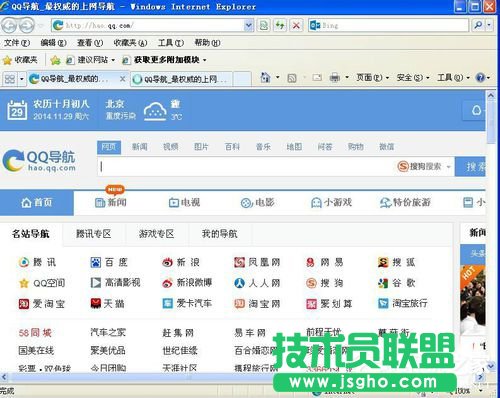Click the add-to-favorites star with plus icon
The width and height of the screenshot is (500, 398).
click(55, 60)
